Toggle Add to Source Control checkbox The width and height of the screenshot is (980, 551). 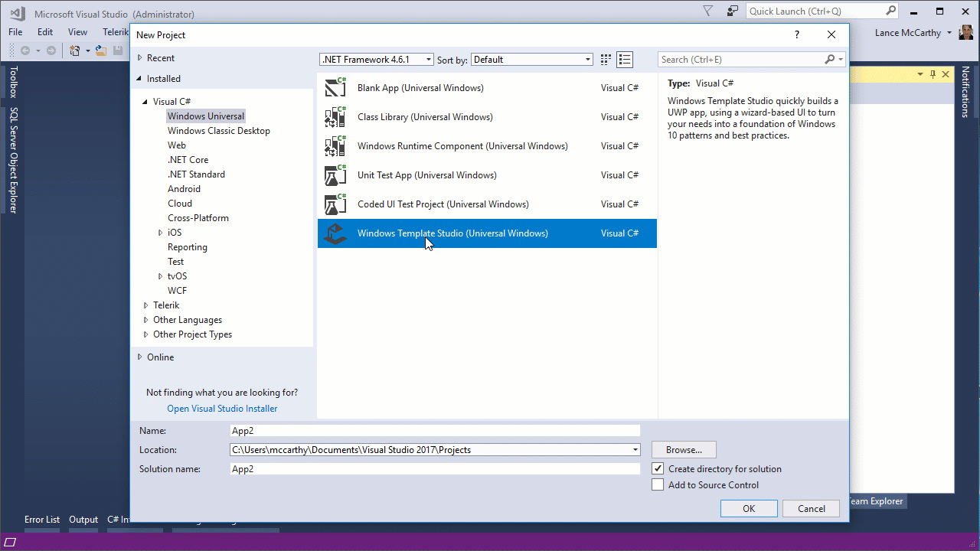(x=658, y=484)
